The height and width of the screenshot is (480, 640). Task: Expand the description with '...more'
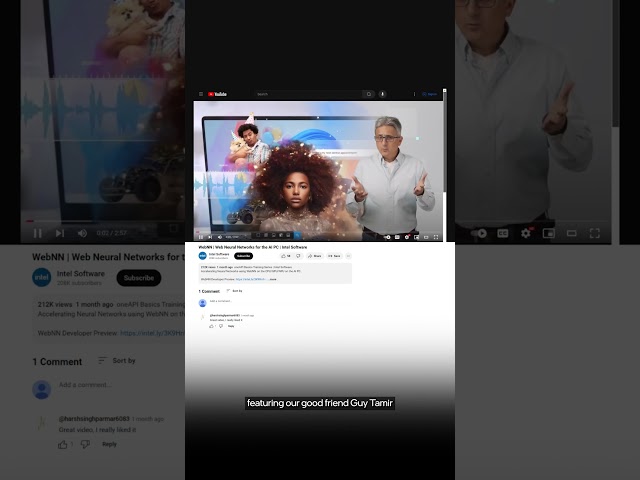click(x=273, y=279)
